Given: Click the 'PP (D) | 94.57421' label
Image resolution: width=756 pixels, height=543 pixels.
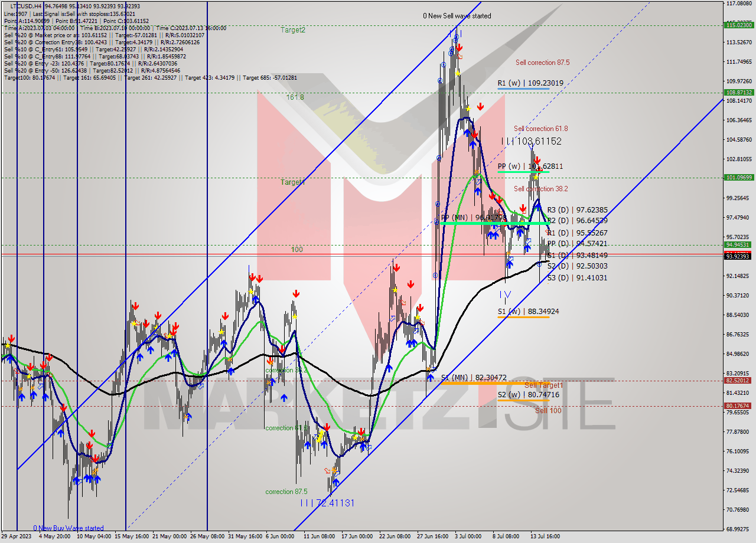Looking at the screenshot, I should click(x=577, y=244).
